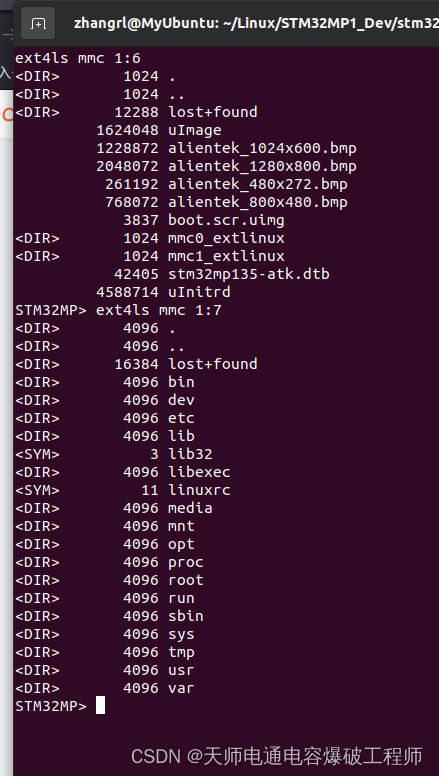Select stm32mp135-atk.dtb filename

point(249,274)
